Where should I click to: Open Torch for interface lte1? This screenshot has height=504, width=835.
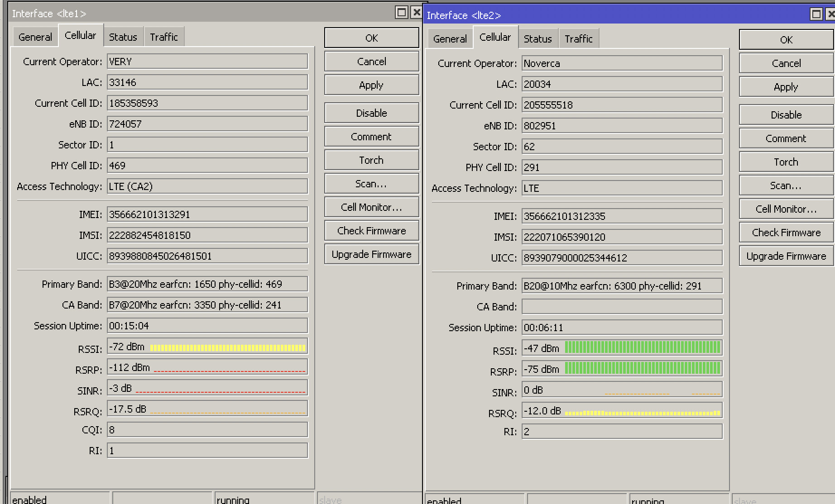371,160
